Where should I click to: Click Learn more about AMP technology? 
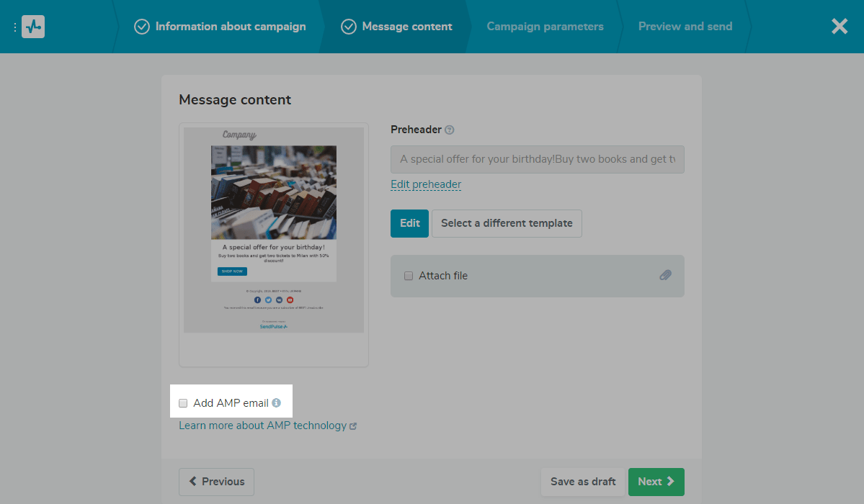263,425
